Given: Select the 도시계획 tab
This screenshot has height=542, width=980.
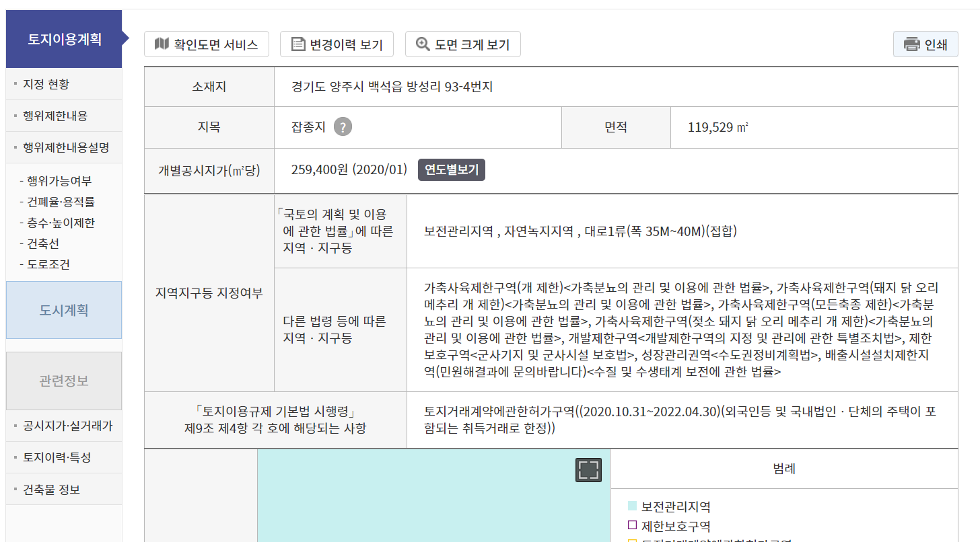Looking at the screenshot, I should (64, 310).
